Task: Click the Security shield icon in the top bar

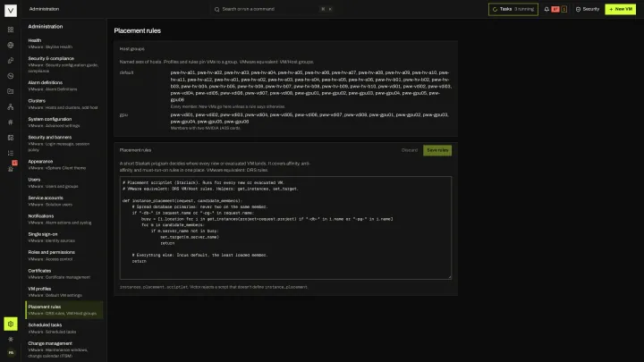Action: (x=578, y=9)
